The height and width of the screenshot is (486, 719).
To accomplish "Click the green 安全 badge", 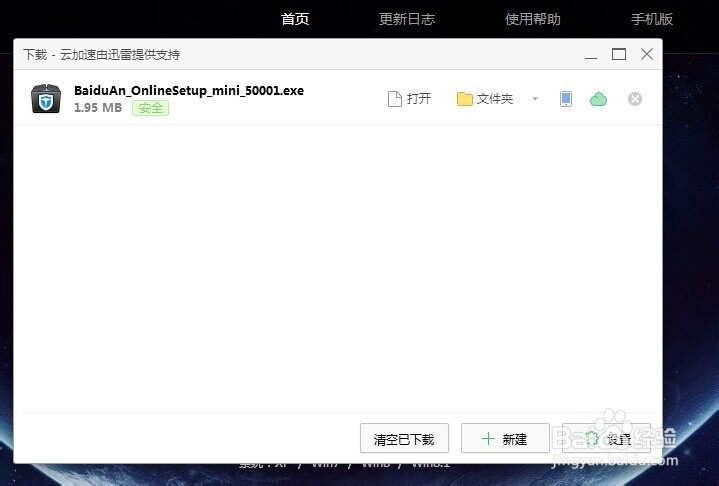I will click(x=150, y=108).
